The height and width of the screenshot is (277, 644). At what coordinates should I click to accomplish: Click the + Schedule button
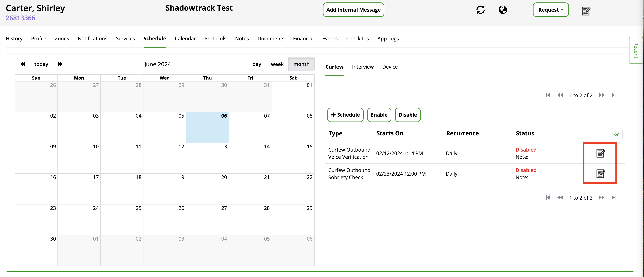pyautogui.click(x=345, y=115)
